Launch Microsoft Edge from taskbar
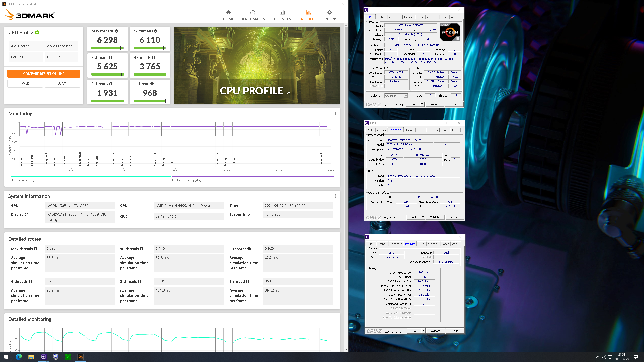 (x=19, y=357)
